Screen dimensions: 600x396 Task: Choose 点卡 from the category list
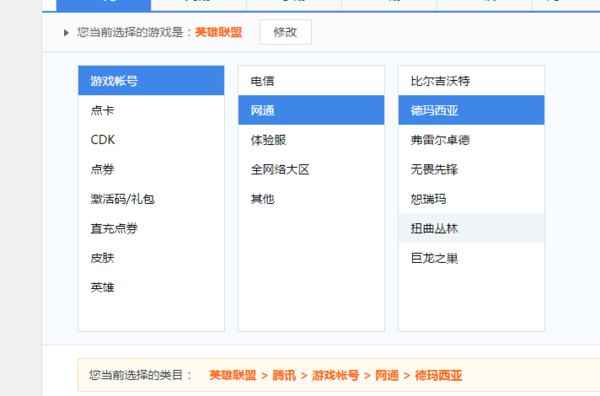[151, 110]
